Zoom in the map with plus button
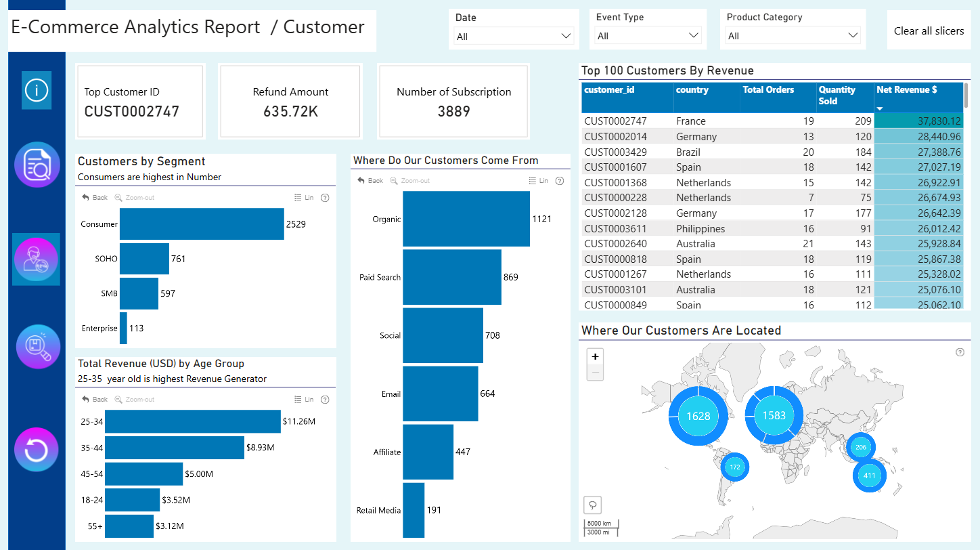980x550 pixels. pos(595,357)
